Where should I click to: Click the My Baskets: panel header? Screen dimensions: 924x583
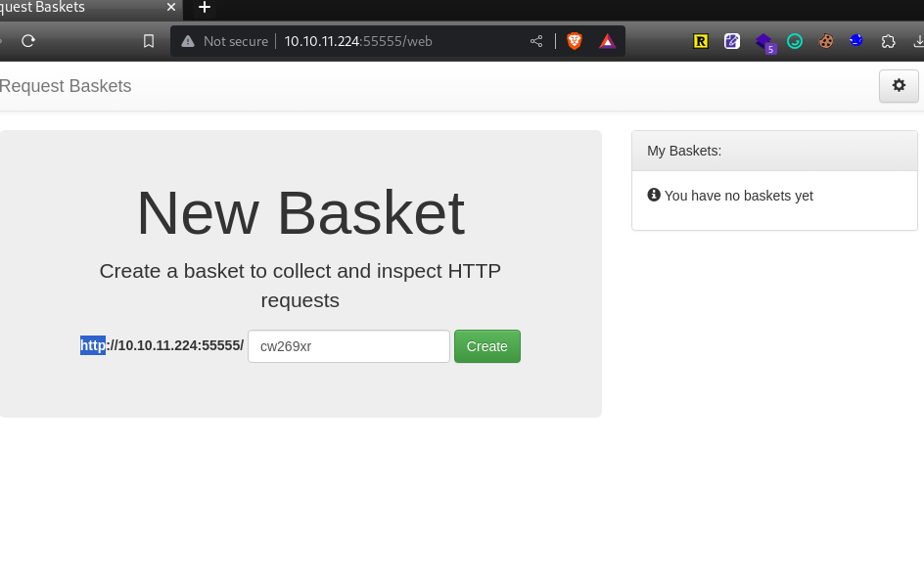[774, 151]
